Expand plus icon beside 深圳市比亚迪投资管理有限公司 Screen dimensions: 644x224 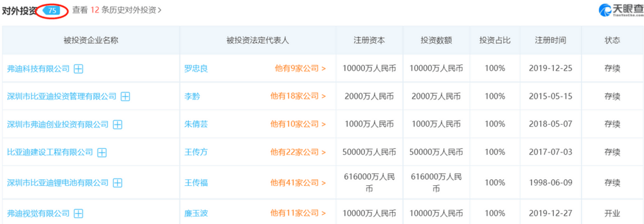pyautogui.click(x=125, y=96)
